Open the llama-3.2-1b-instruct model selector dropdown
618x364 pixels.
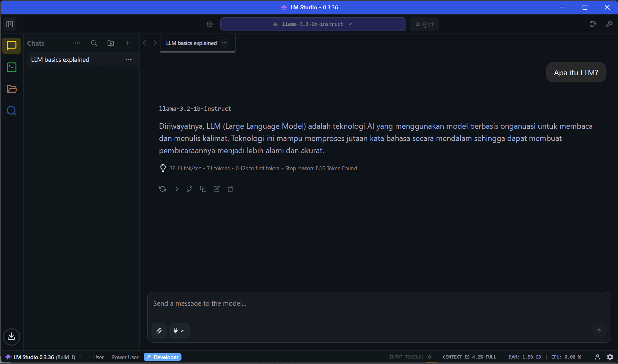click(313, 24)
